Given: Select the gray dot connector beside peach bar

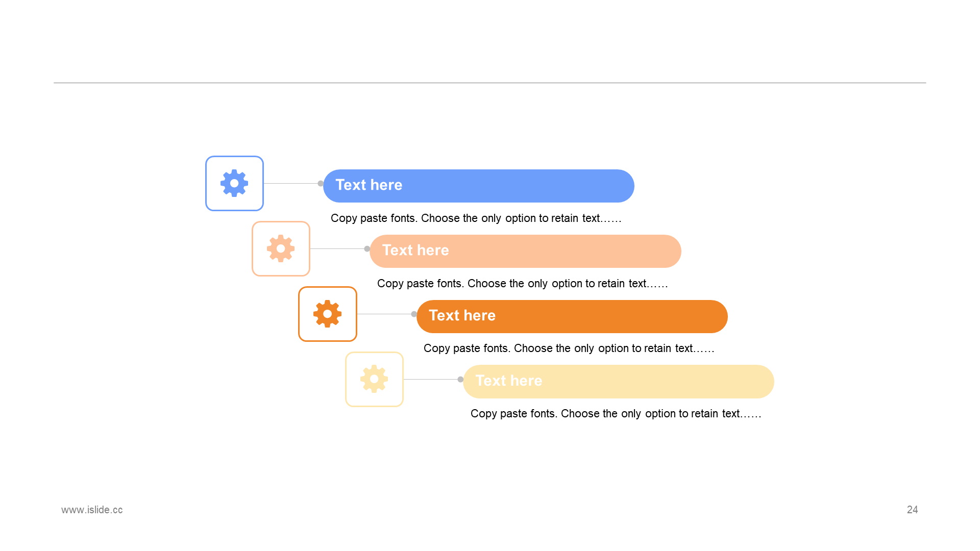Looking at the screenshot, I should (367, 249).
